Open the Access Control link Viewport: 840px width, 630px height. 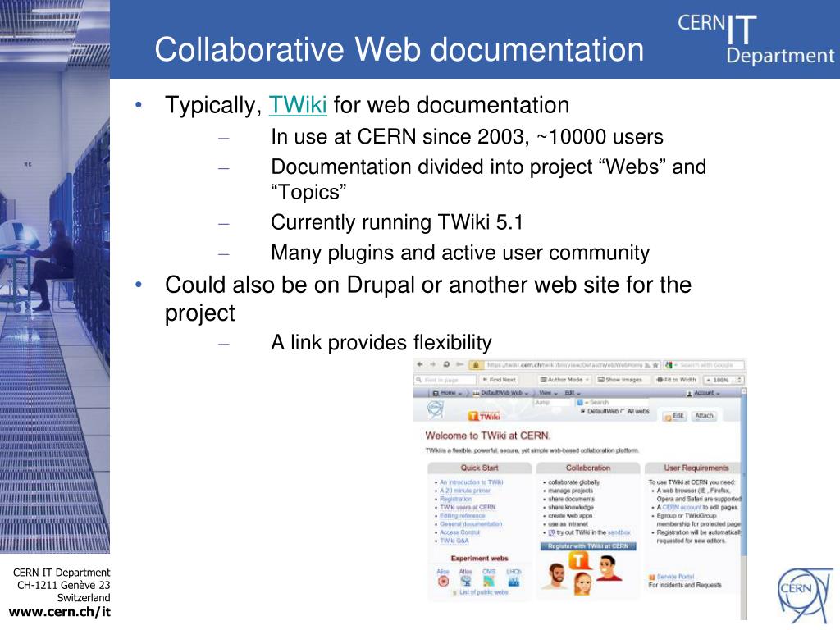[x=459, y=532]
